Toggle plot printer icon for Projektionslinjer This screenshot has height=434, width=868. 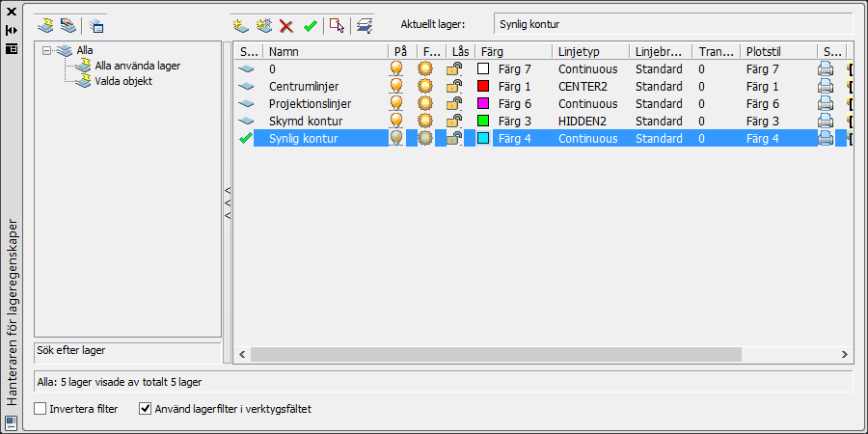point(826,103)
